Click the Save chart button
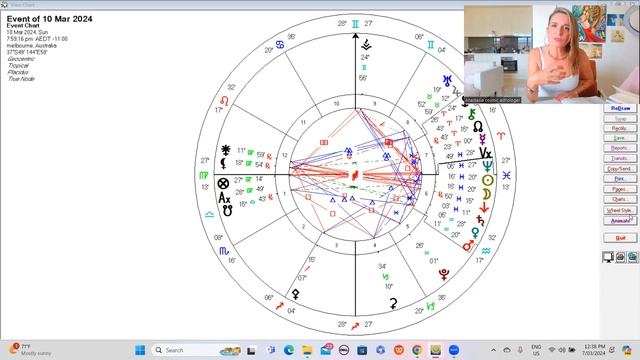The height and width of the screenshot is (360, 640). tap(620, 138)
